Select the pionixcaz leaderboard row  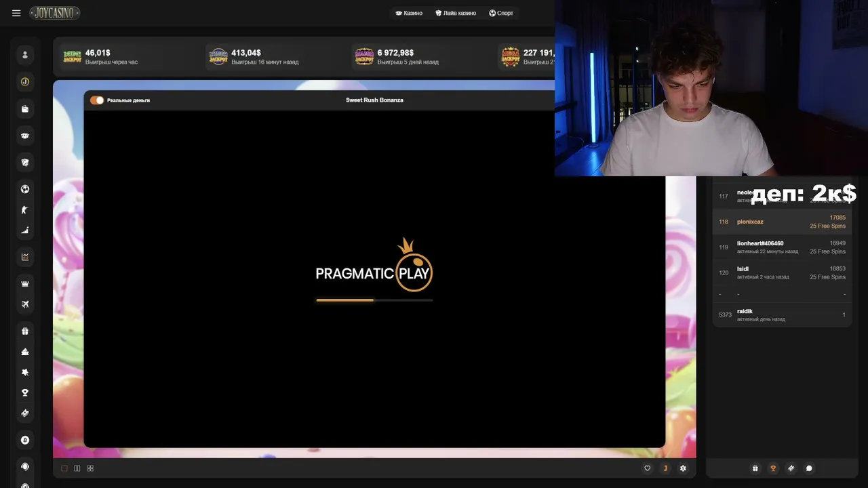pos(782,222)
